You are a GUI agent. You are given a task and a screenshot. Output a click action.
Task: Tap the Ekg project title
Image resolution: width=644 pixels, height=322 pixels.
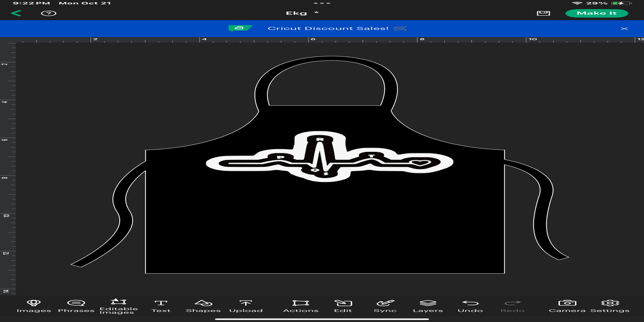[297, 13]
